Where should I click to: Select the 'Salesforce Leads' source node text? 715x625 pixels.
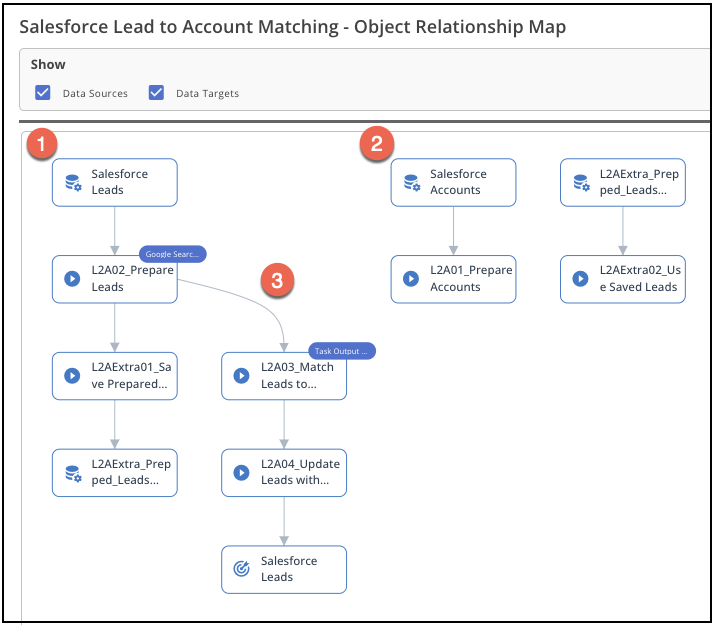pyautogui.click(x=119, y=182)
